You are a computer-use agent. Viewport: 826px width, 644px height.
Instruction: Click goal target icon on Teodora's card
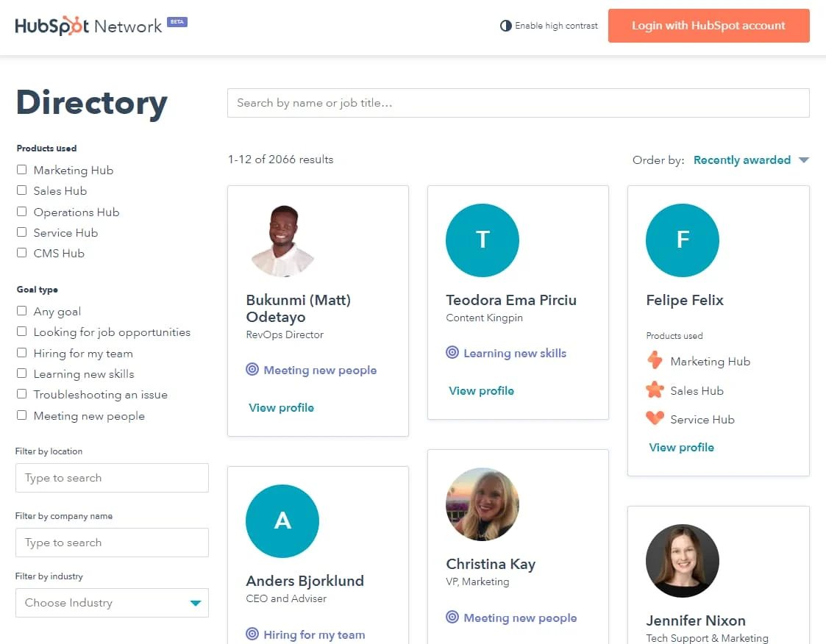452,352
